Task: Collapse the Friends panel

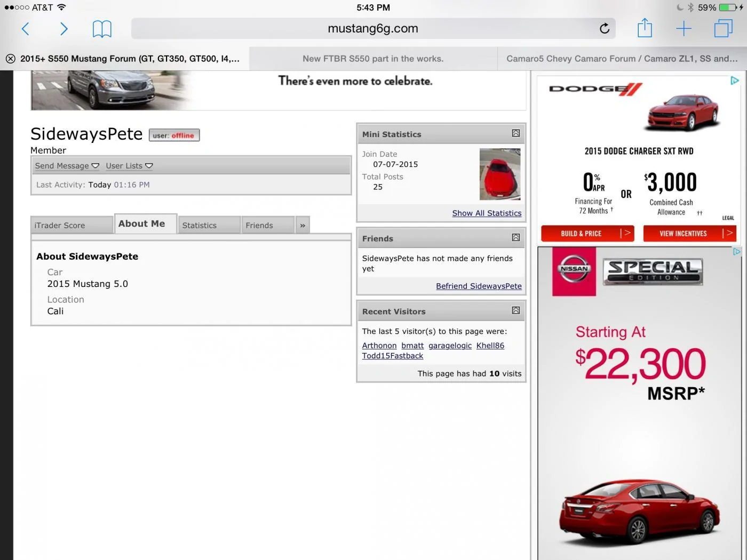Action: [x=516, y=237]
